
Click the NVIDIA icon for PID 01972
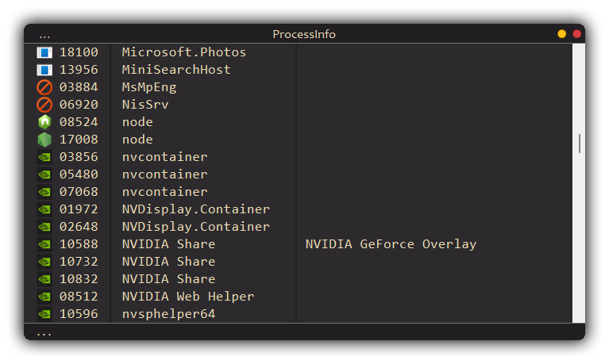[44, 209]
